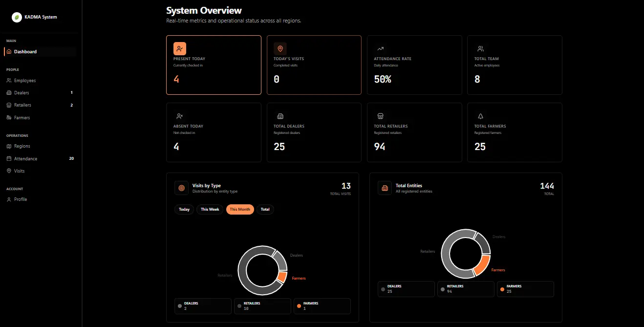Open Retailers from the sidebar

click(22, 105)
